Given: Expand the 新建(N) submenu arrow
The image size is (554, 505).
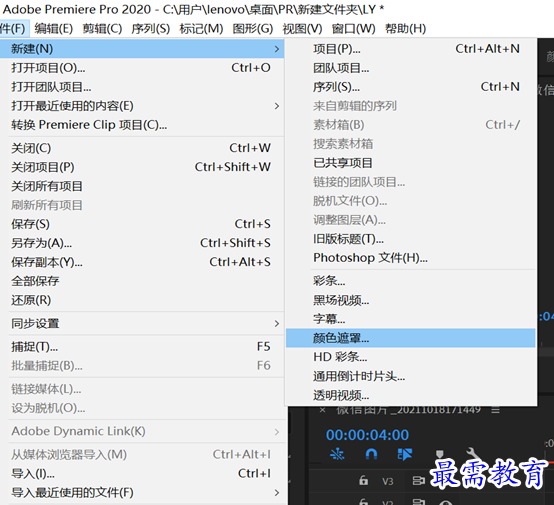Looking at the screenshot, I should 277,49.
